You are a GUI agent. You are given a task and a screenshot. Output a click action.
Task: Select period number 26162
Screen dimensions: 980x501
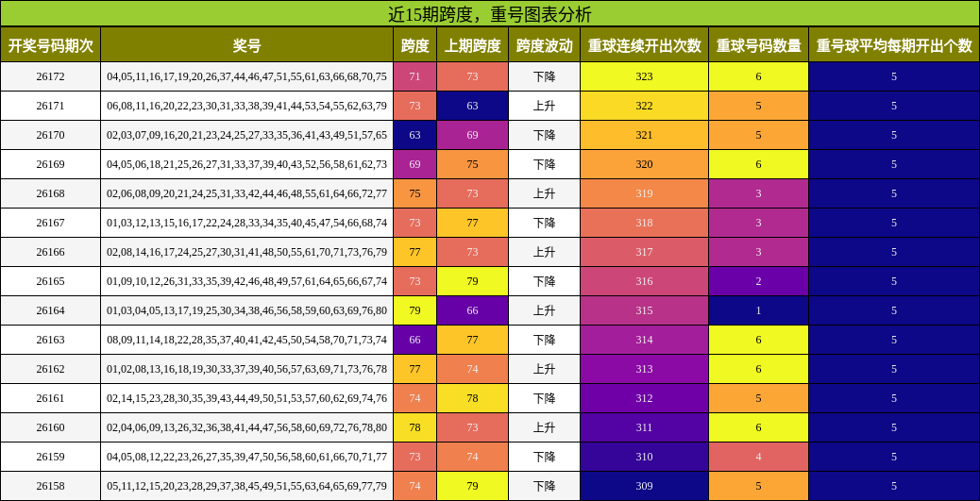51,369
